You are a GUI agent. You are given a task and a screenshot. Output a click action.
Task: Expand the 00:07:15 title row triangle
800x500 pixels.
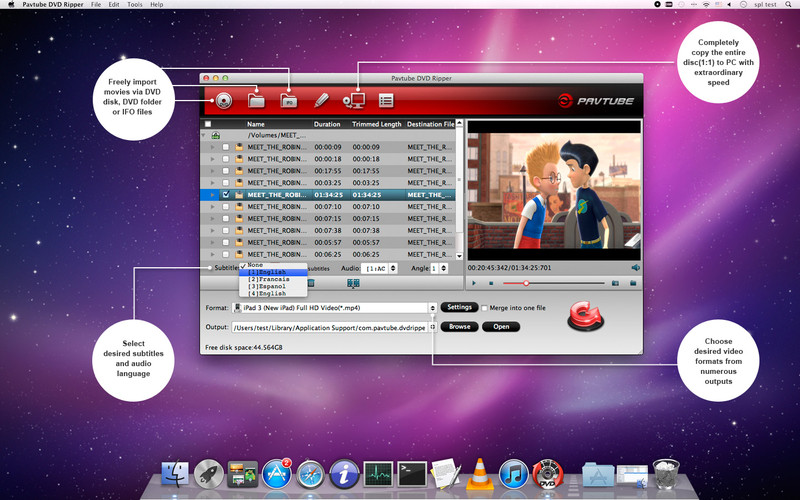213,218
